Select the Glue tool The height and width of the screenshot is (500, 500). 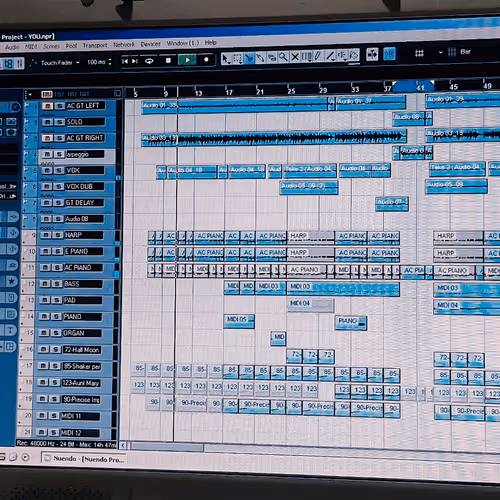click(260, 58)
